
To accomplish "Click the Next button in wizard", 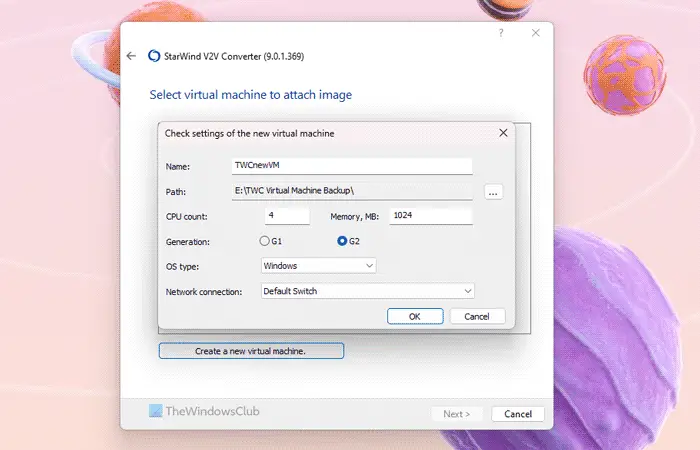I will 457,414.
